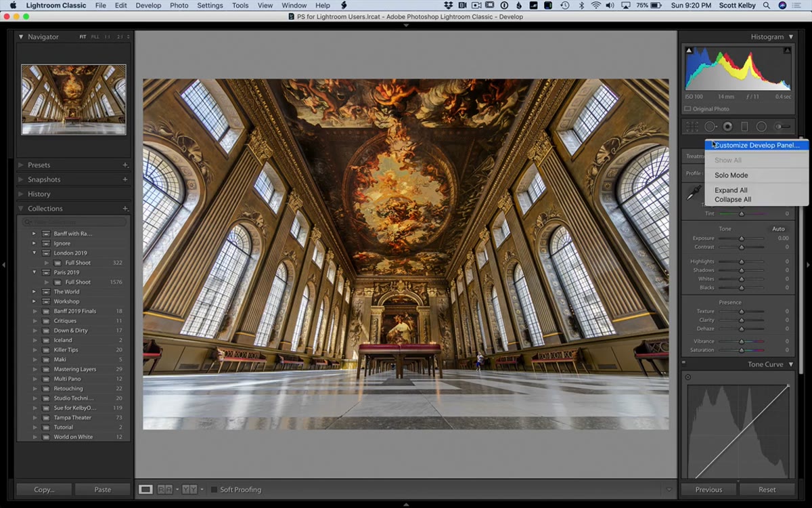Click the Tone Curve target adjustment tool

coord(688,377)
